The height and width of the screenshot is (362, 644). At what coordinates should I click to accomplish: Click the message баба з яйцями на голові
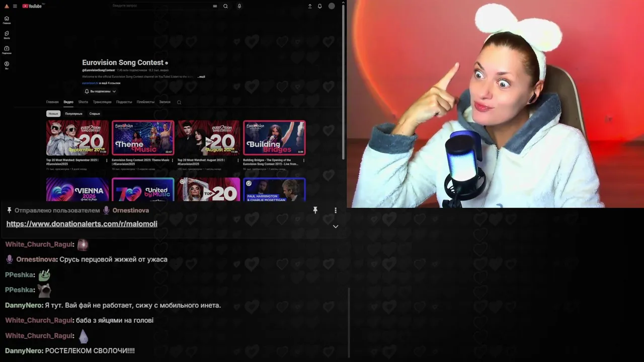(115, 320)
